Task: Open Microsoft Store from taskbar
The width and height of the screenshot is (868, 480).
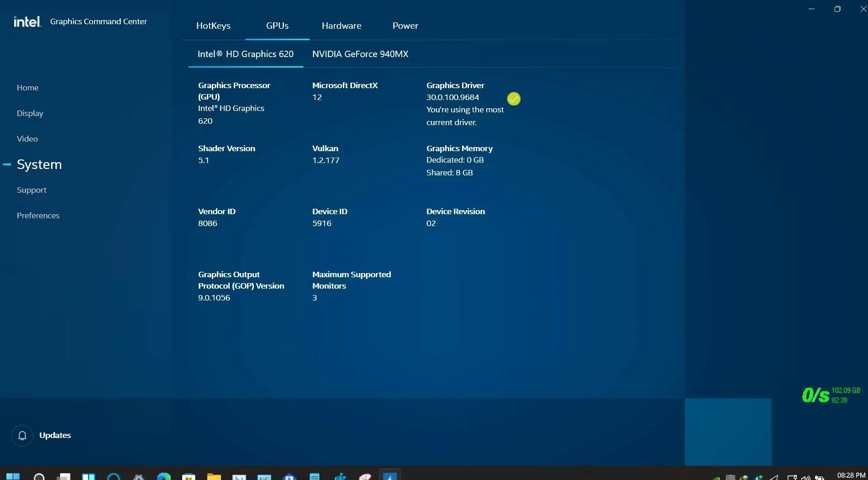Action: point(189,476)
